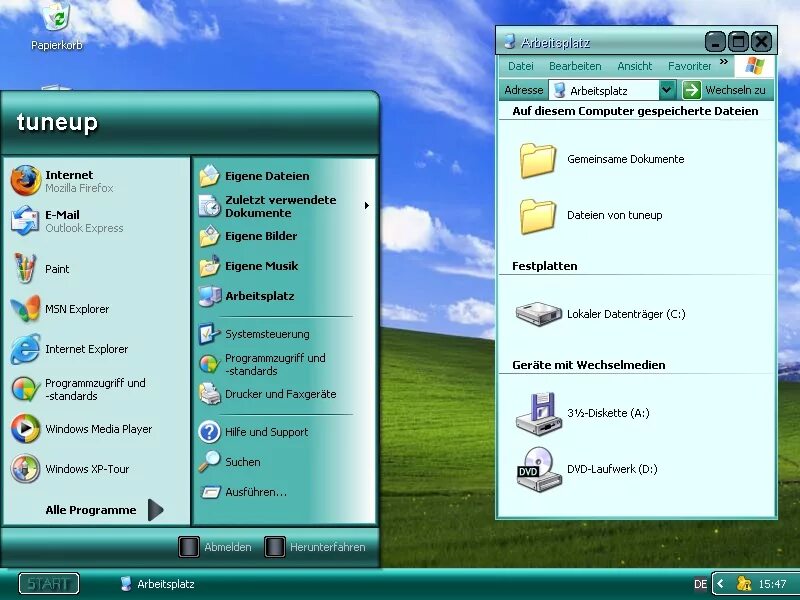800x600 pixels.
Task: Click the Geräte mit Wechselmedien heading
Action: [589, 365]
